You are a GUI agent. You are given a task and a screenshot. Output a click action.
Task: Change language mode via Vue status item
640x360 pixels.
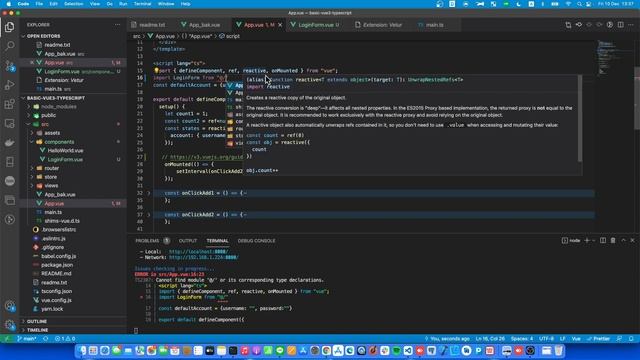pos(576,339)
